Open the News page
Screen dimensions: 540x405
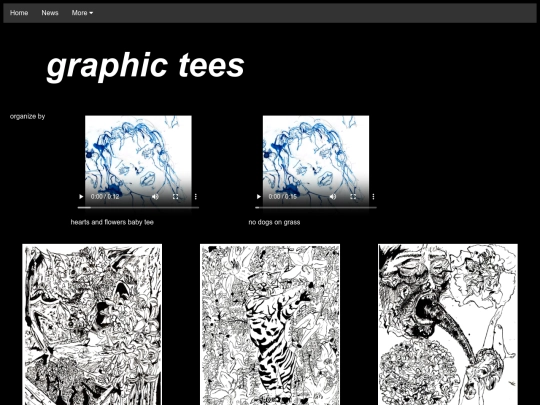(x=50, y=13)
